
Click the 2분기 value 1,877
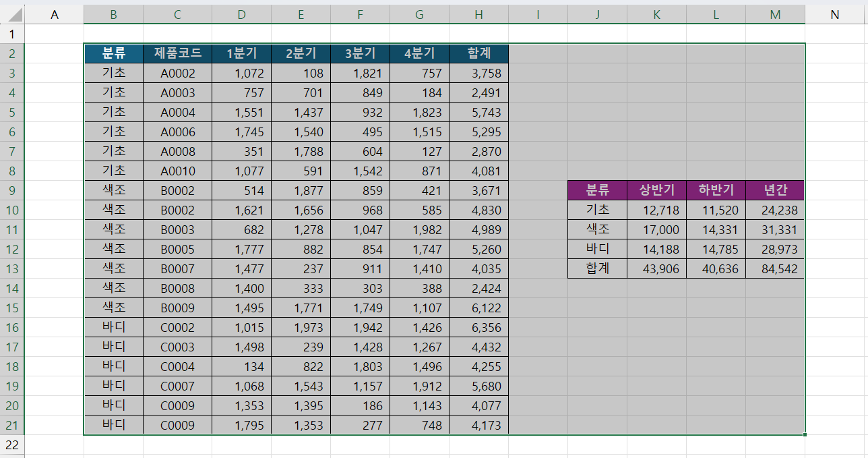pos(301,190)
